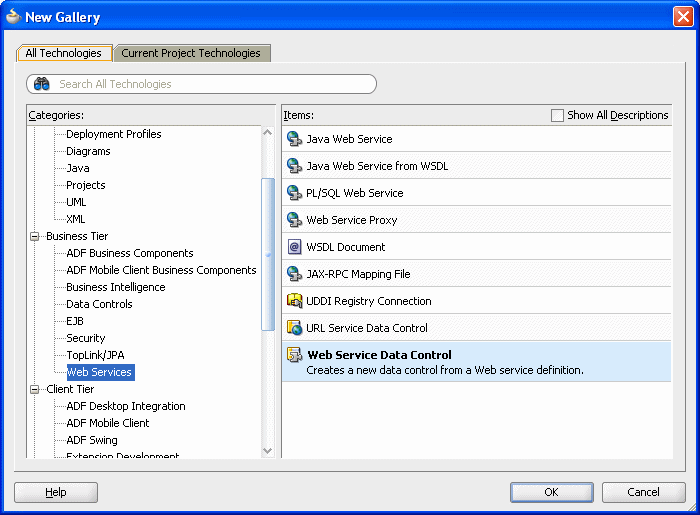Enable Show All Descriptions checkbox
This screenshot has height=515, width=700.
pos(557,116)
